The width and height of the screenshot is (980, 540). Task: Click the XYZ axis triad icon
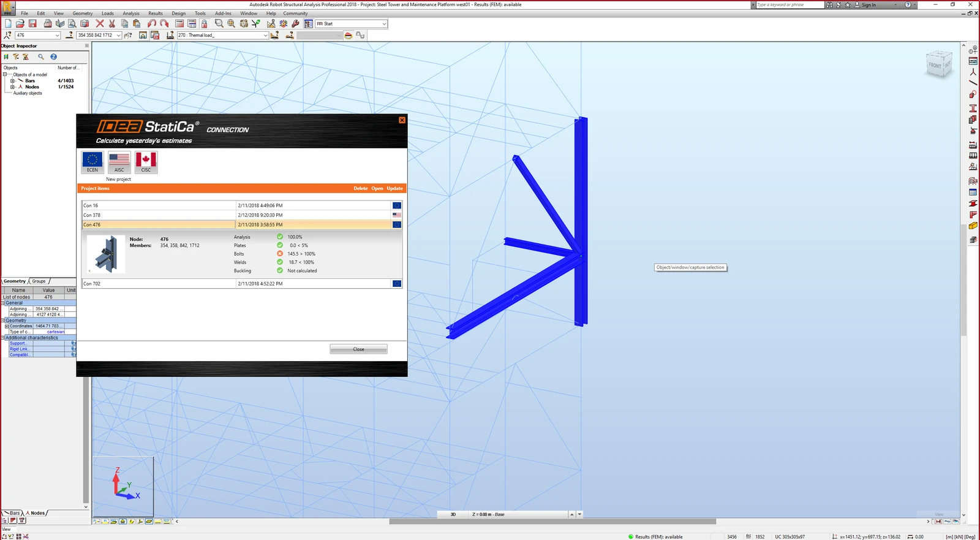[125, 484]
